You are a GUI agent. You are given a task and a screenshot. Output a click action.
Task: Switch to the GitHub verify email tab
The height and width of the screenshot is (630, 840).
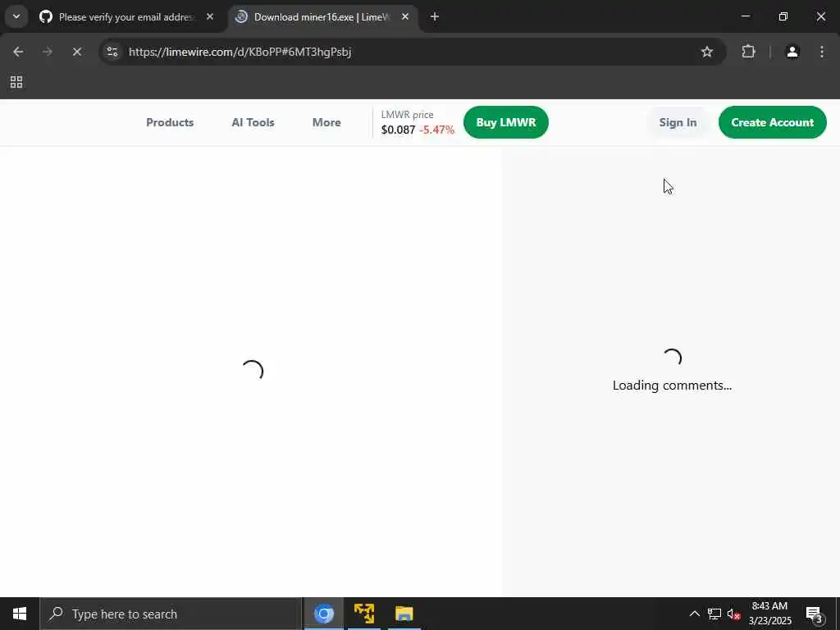tap(127, 17)
